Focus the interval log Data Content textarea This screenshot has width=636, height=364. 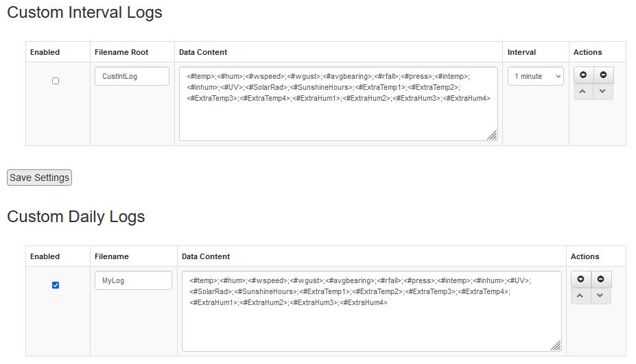[338, 117]
